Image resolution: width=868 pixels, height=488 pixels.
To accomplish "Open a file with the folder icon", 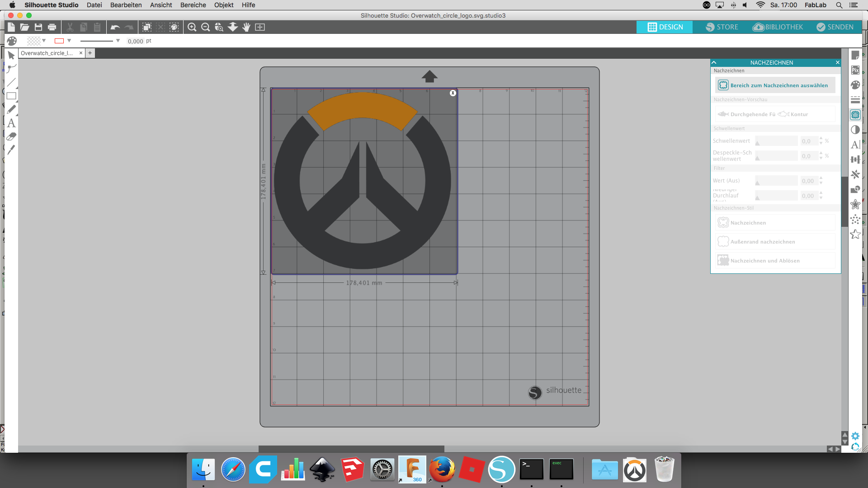I will (x=24, y=27).
